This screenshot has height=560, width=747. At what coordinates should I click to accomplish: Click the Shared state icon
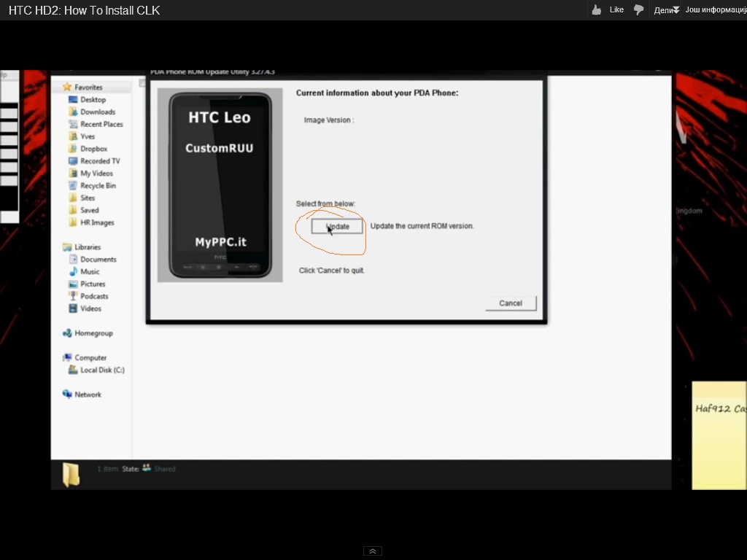146,468
